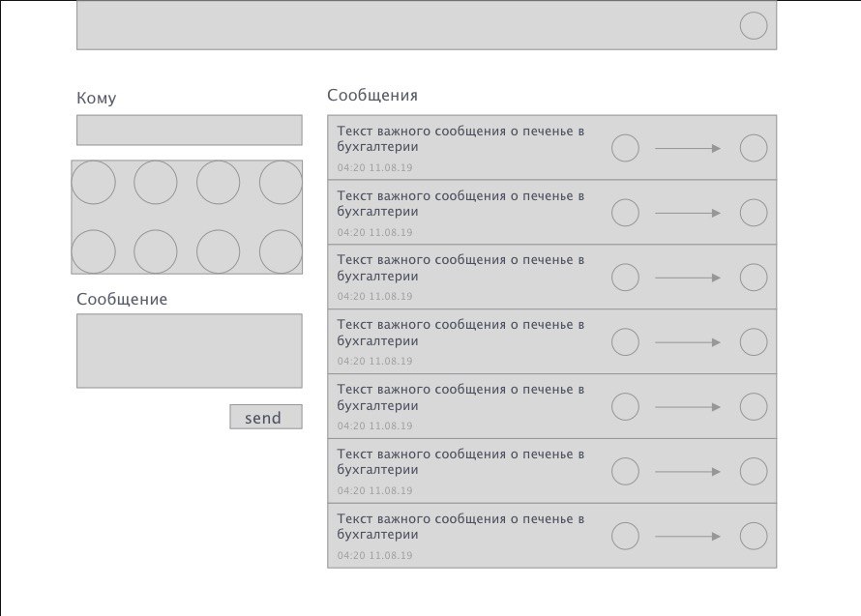Click the 'Сообщение' label above the text area

pyautogui.click(x=122, y=299)
